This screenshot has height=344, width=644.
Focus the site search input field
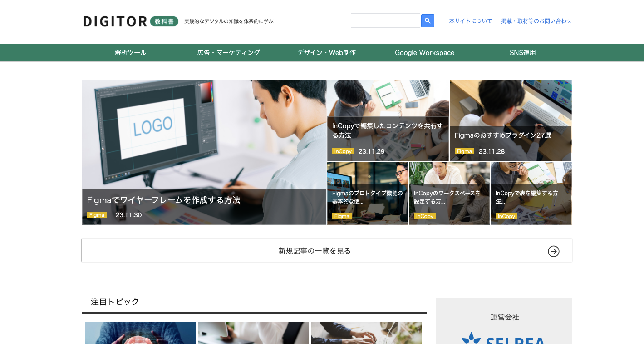click(385, 20)
